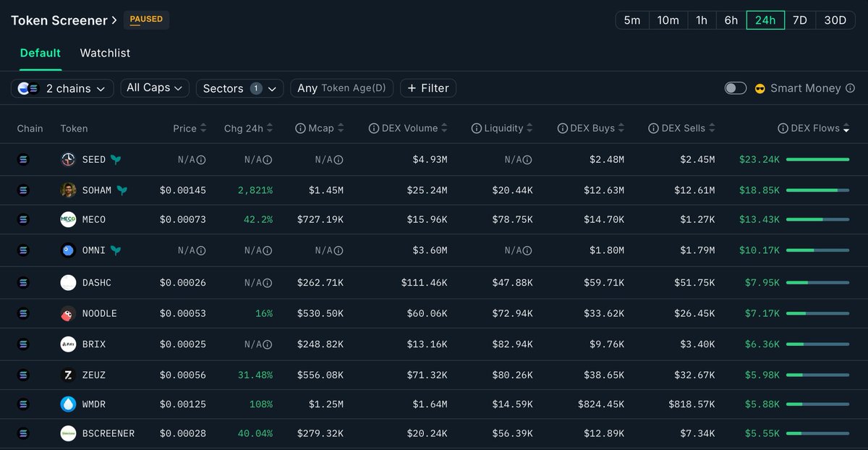Click the SOHAM token avatar icon
This screenshot has height=450, width=868.
click(68, 190)
